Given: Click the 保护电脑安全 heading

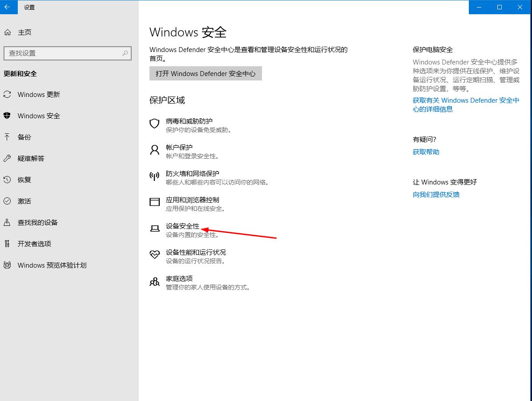Looking at the screenshot, I should [x=433, y=50].
